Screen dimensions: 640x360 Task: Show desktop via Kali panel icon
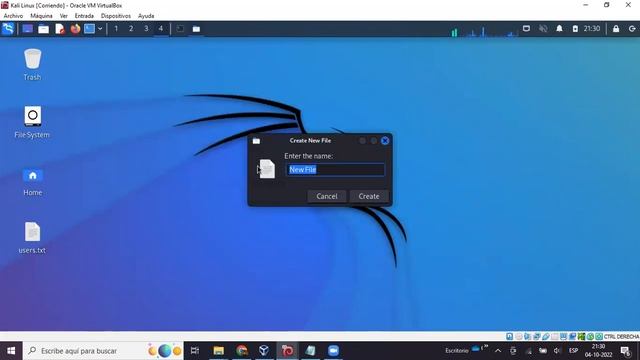[27, 29]
